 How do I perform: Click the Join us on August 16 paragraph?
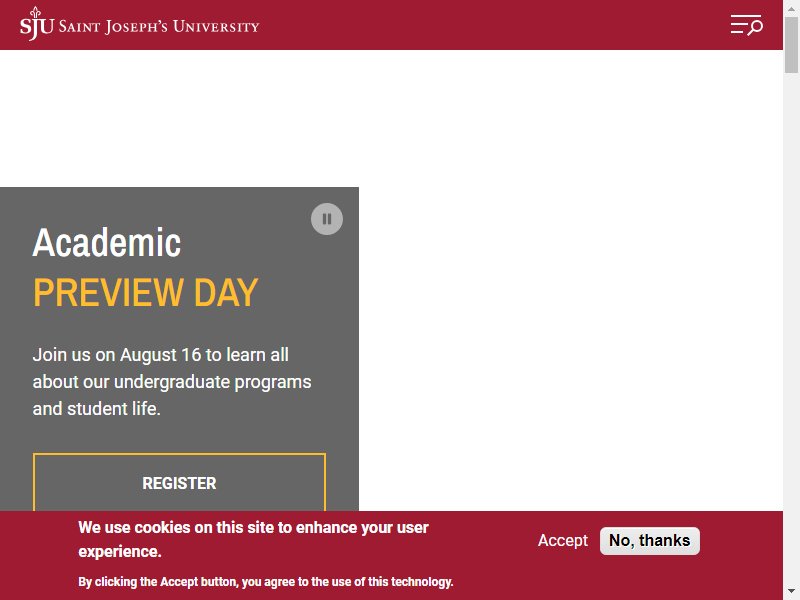(x=172, y=382)
